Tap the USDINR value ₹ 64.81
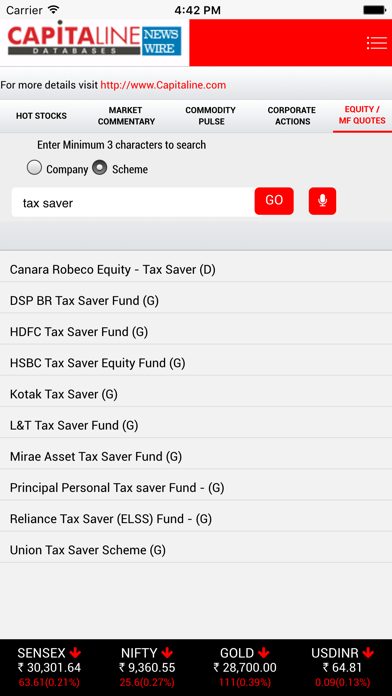 point(342,668)
